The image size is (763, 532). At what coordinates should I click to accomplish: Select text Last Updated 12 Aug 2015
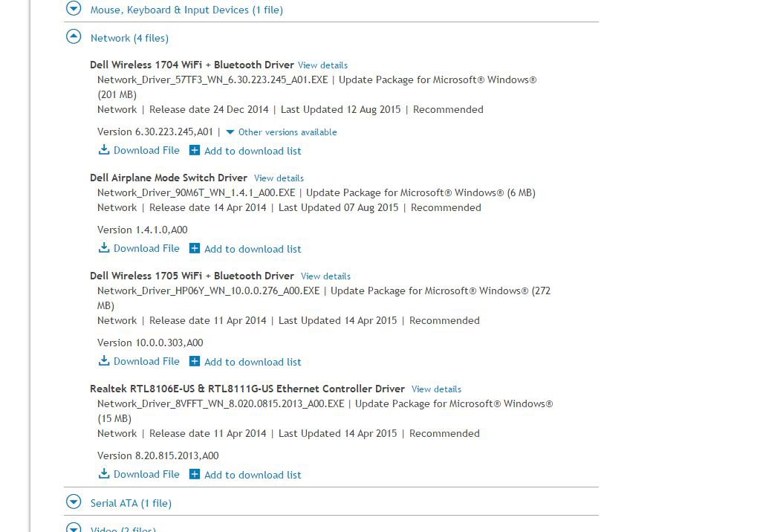(x=340, y=109)
